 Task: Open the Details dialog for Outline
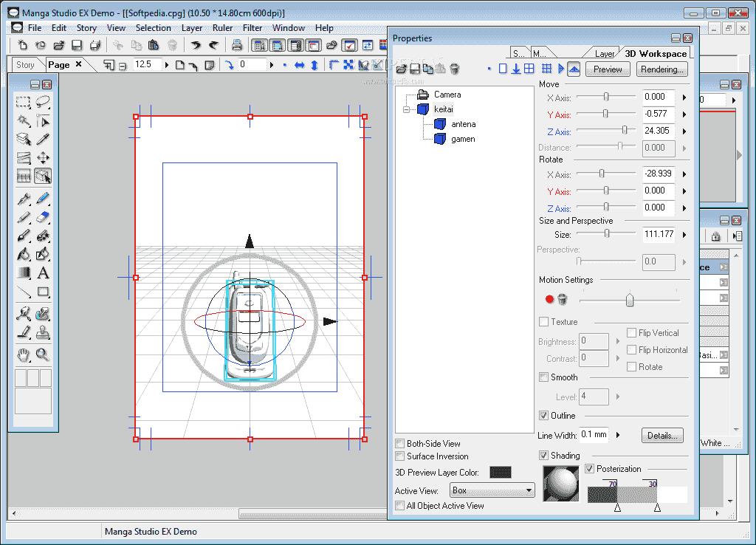point(662,435)
